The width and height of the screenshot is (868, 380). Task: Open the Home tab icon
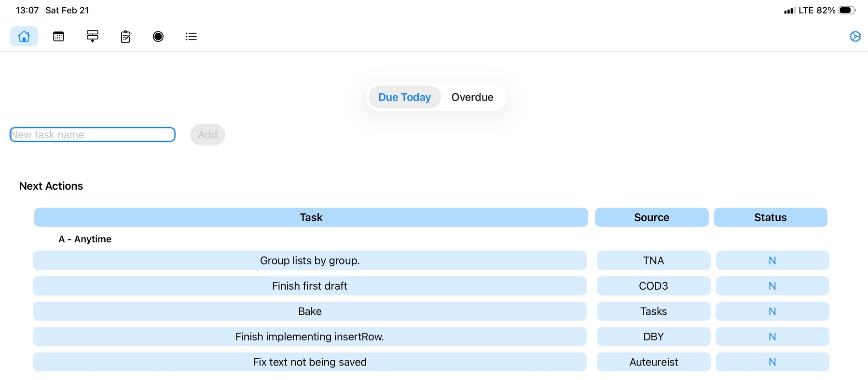(x=24, y=36)
